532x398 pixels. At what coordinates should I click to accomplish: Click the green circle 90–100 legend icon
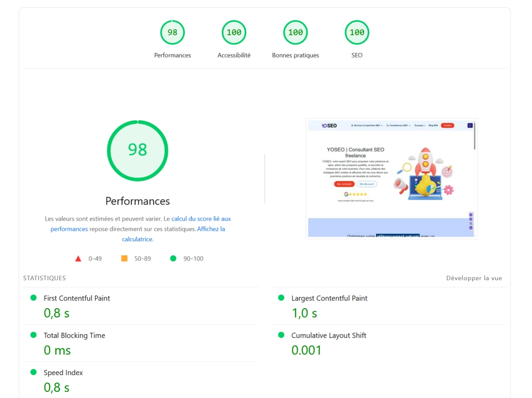click(173, 258)
